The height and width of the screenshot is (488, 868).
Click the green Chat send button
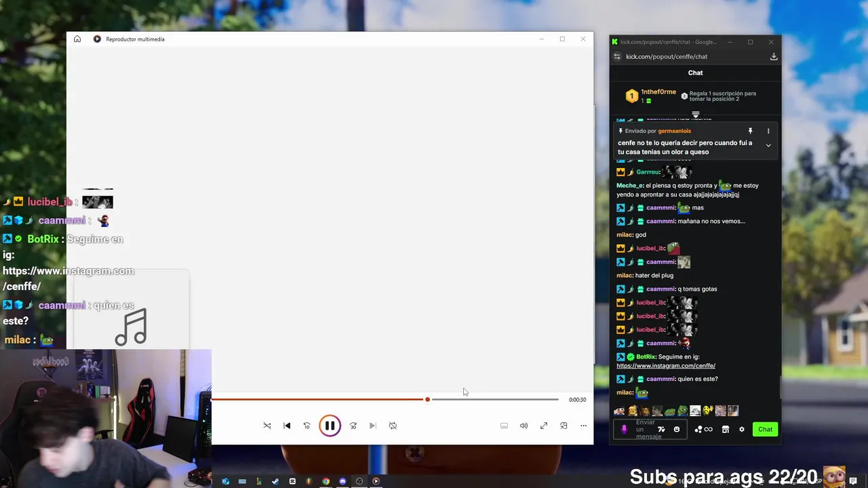click(765, 429)
